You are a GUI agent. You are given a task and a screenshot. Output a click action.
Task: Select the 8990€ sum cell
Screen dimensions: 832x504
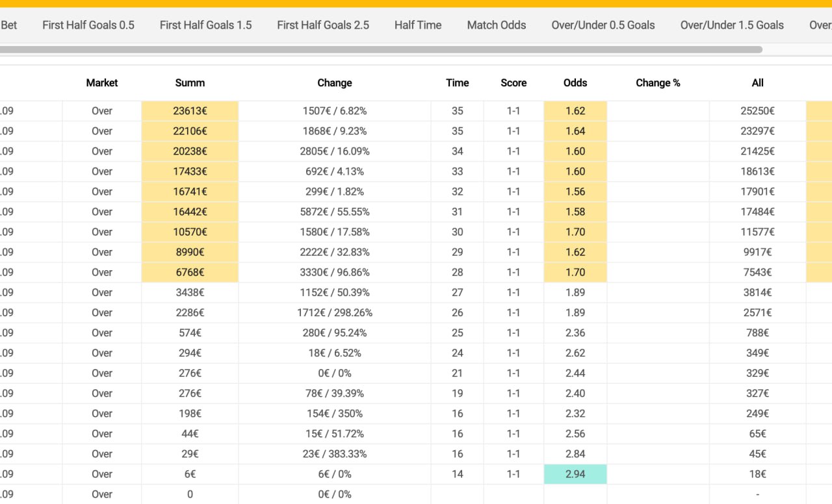click(x=190, y=252)
